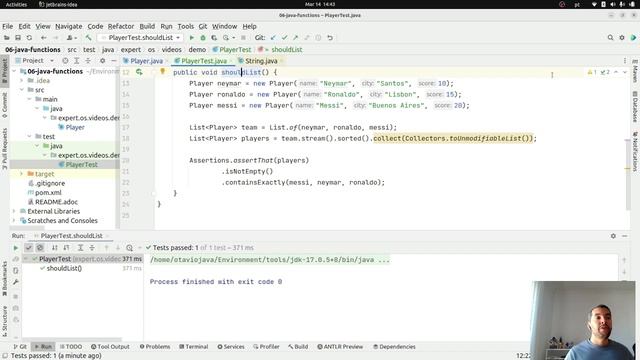Open TODO tool window
Image resolution: width=640 pixels, height=360 pixels.
click(x=71, y=347)
